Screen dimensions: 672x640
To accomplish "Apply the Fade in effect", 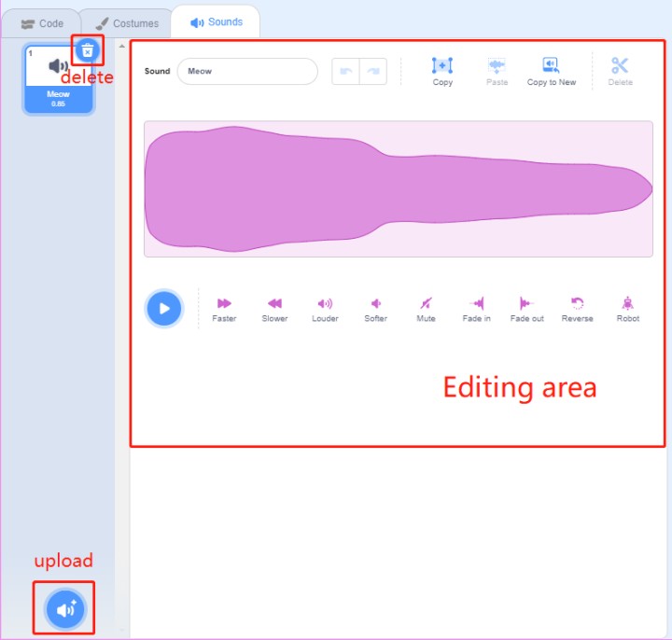I will [476, 310].
